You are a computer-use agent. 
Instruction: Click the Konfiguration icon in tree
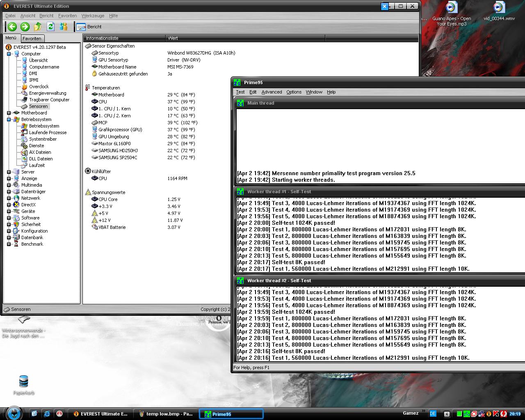click(x=16, y=231)
